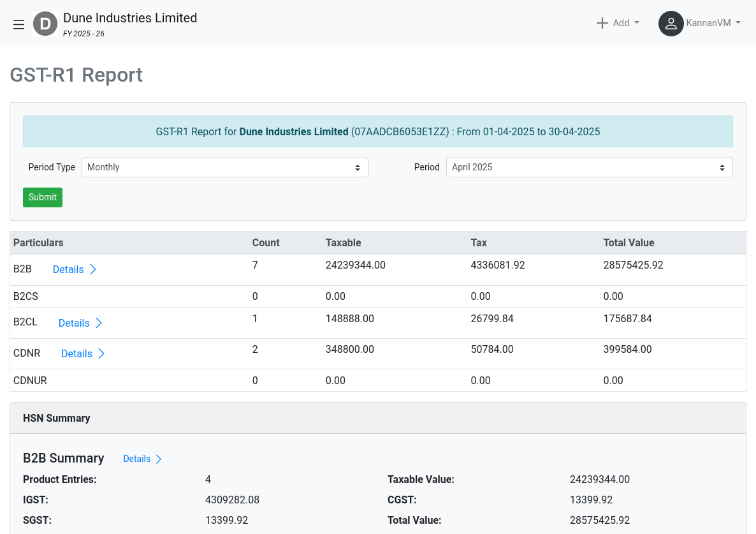Click the CDNR total value 399584.00
The height and width of the screenshot is (534, 756).
pyautogui.click(x=627, y=349)
